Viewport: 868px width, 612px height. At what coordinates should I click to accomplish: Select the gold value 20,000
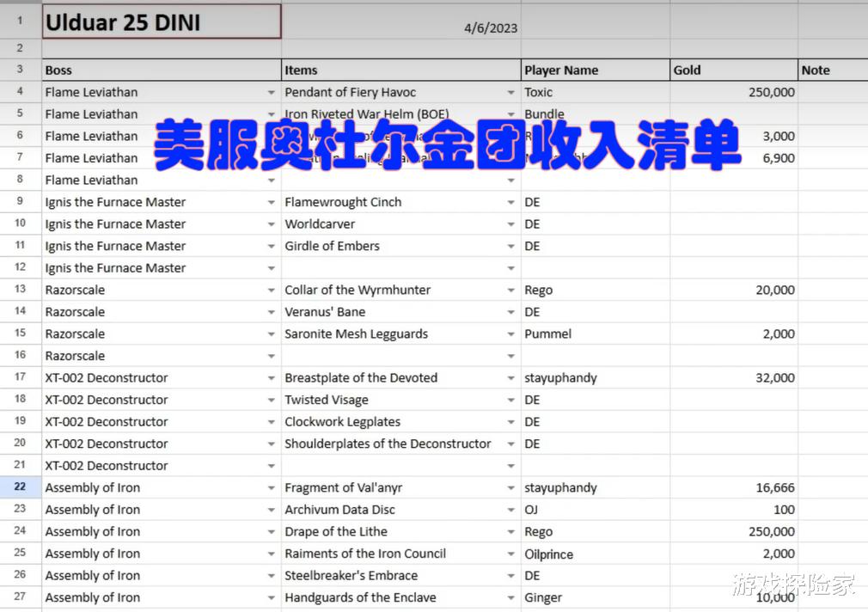(x=734, y=291)
